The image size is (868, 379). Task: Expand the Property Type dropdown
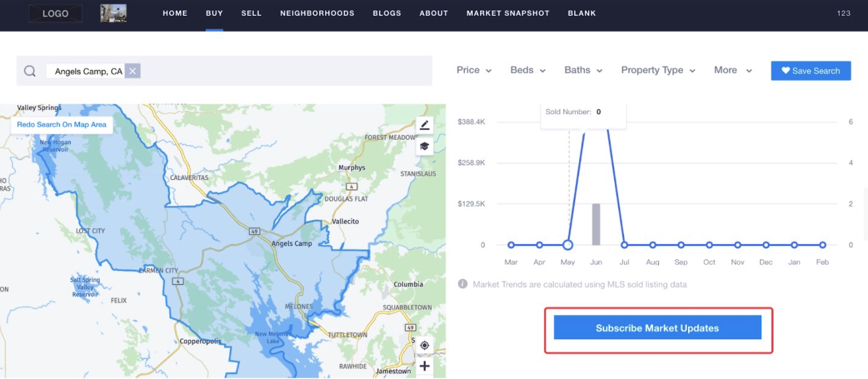(658, 70)
